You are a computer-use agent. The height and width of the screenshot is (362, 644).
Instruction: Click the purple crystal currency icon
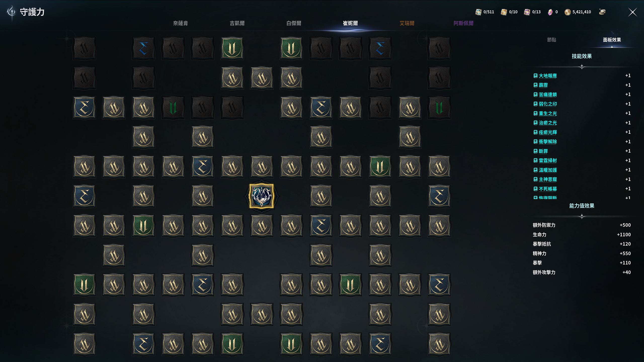point(550,12)
